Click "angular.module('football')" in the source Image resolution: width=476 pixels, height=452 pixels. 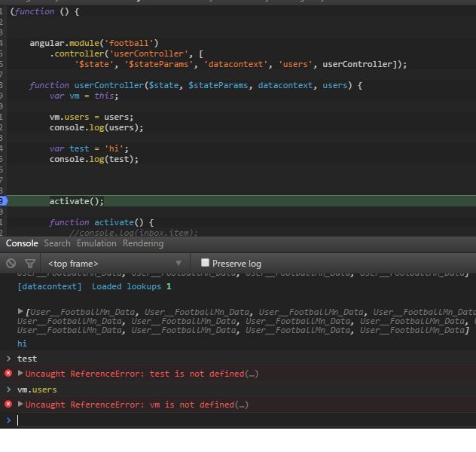click(94, 43)
